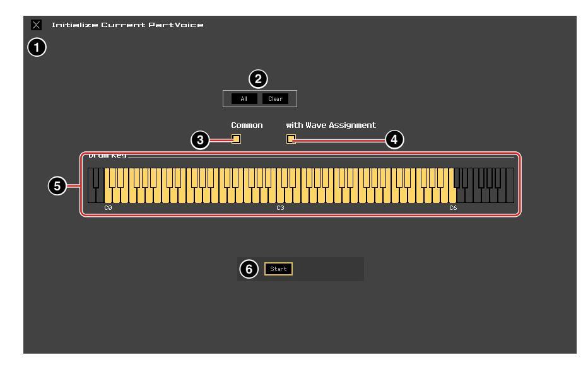The height and width of the screenshot is (365, 588).
Task: Select the B2 key left of C3
Action: tap(272, 195)
